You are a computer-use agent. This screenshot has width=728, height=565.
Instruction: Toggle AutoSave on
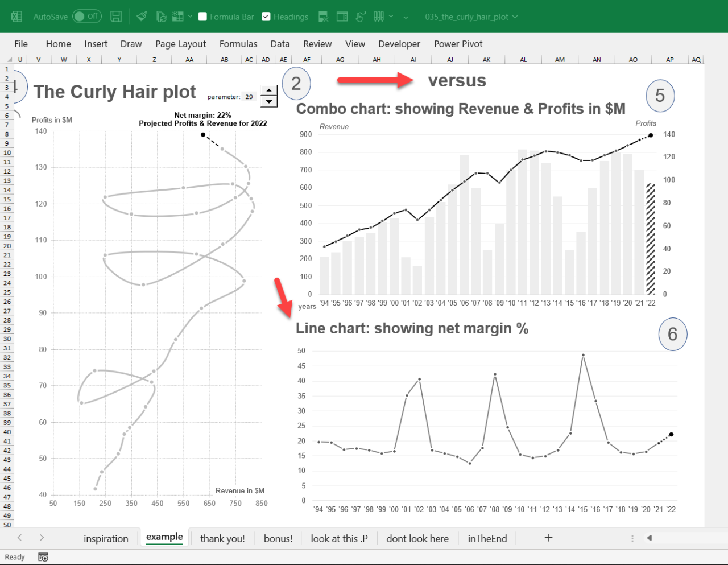(86, 17)
